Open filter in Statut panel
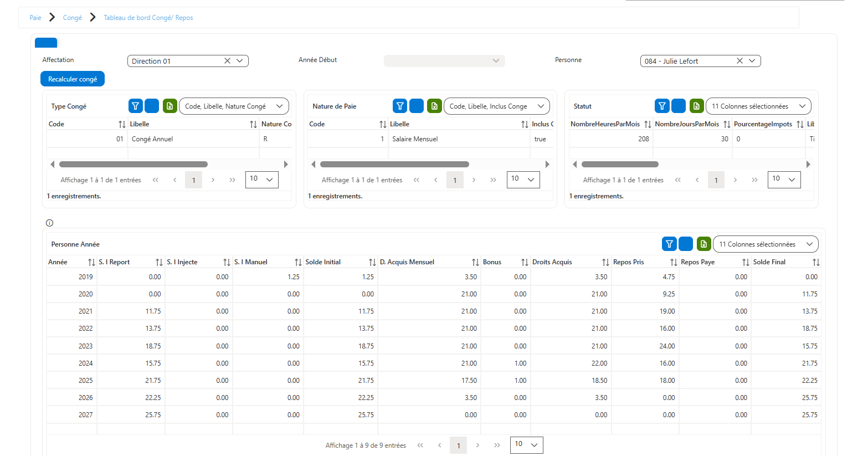 coord(662,106)
